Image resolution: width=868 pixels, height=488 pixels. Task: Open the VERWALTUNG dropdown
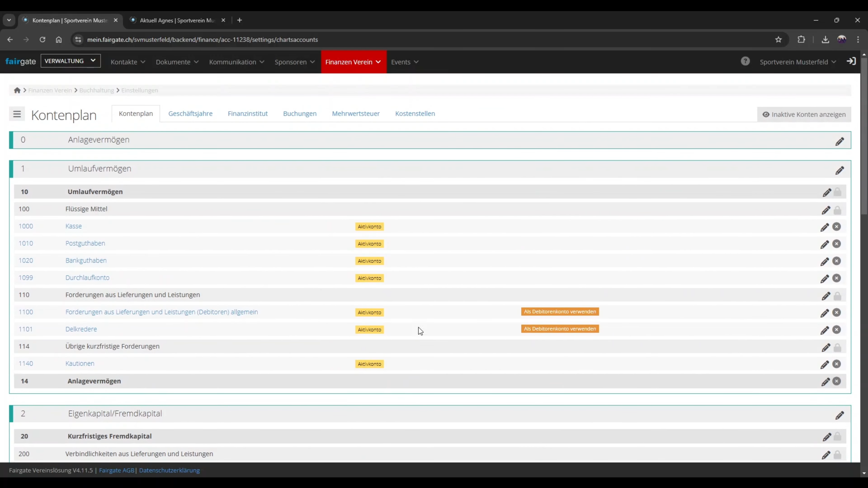[x=71, y=61]
